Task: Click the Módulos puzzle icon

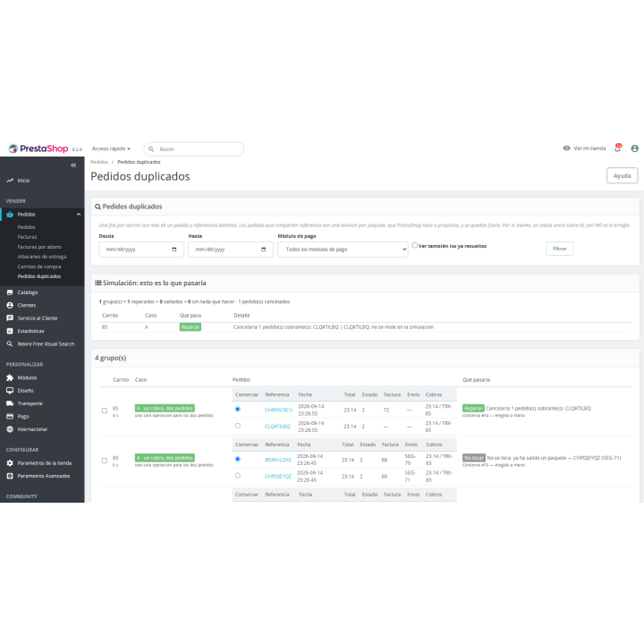Action: [10, 377]
